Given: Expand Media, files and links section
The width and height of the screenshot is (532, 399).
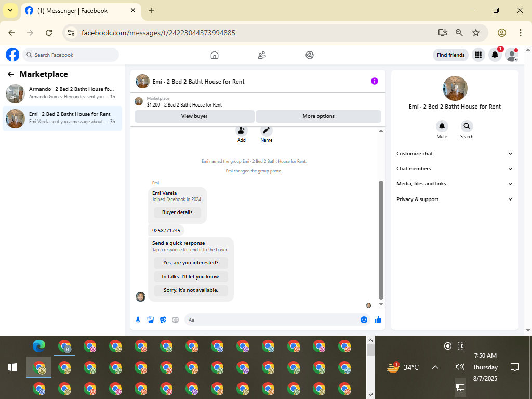Looking at the screenshot, I should (x=455, y=184).
